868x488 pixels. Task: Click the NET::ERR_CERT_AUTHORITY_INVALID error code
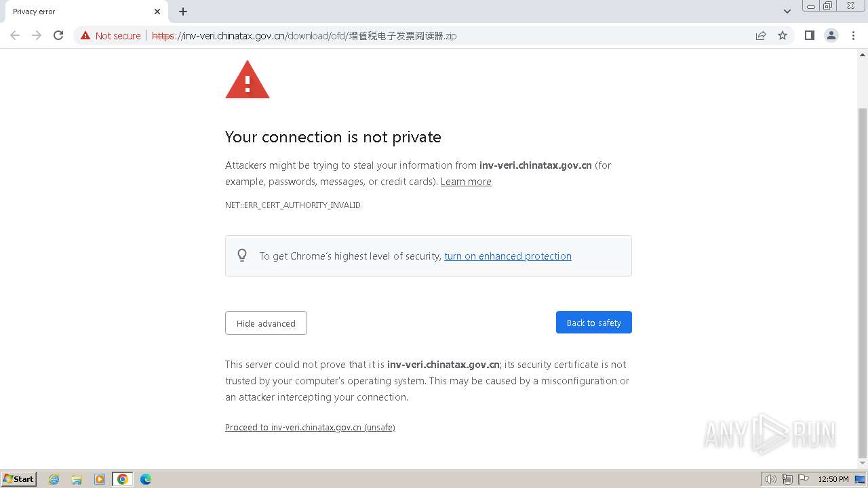pyautogui.click(x=293, y=205)
